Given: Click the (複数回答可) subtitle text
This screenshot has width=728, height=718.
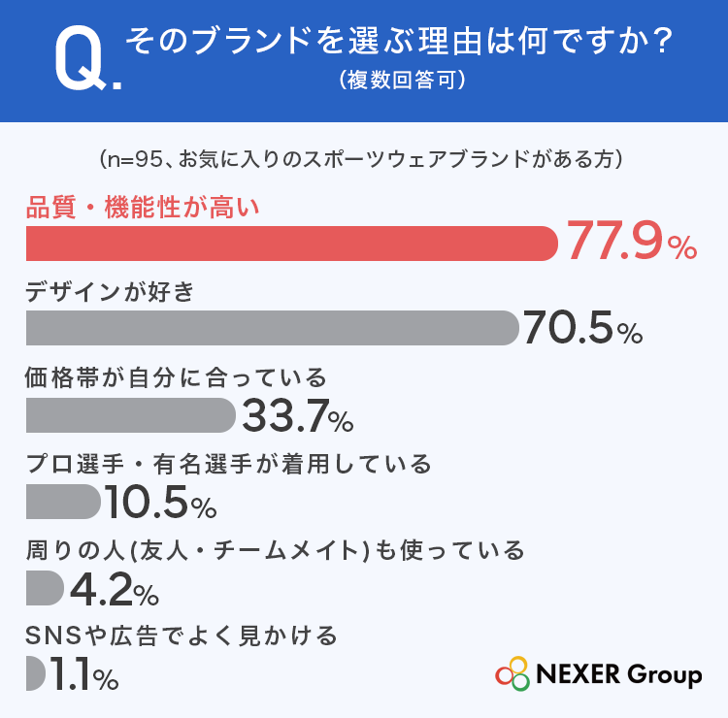Looking at the screenshot, I should coord(402,80).
